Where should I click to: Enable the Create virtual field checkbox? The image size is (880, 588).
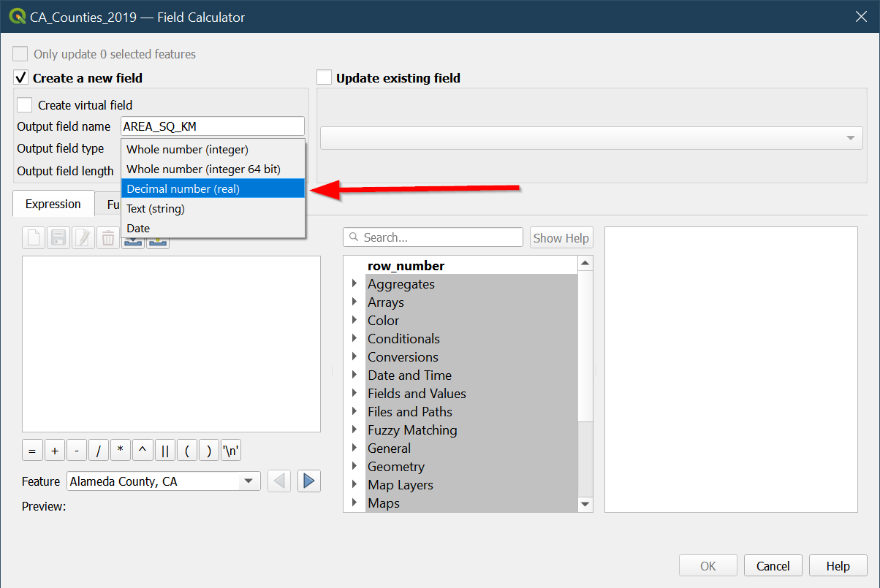click(25, 105)
